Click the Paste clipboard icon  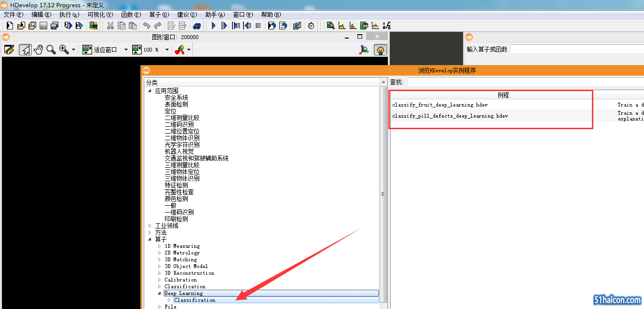click(133, 26)
